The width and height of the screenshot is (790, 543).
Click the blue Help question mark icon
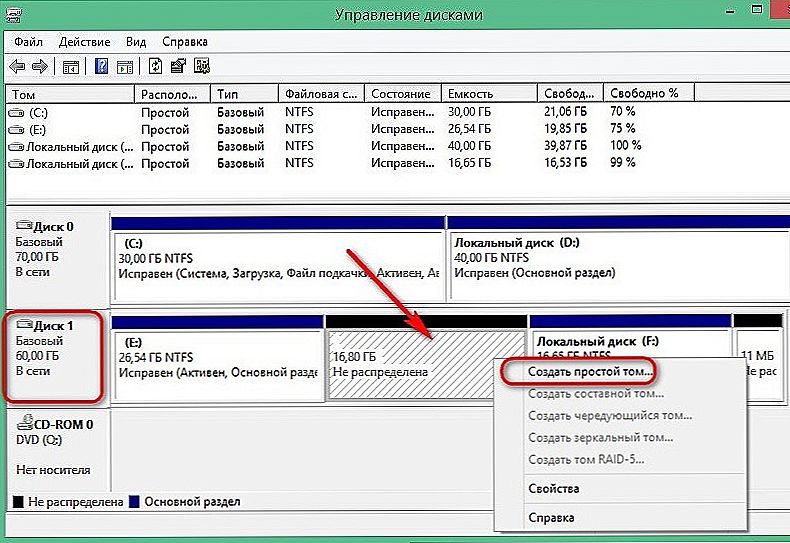(x=101, y=67)
